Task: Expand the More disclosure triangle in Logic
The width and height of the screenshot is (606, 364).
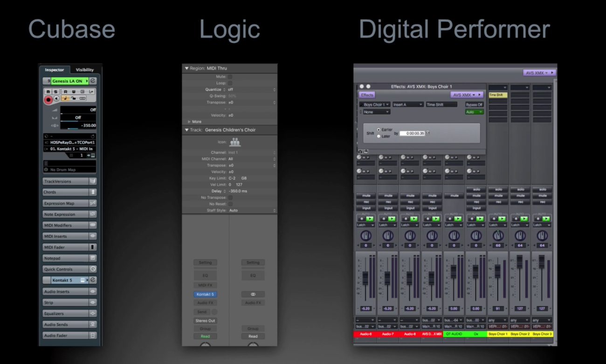Action: [189, 122]
